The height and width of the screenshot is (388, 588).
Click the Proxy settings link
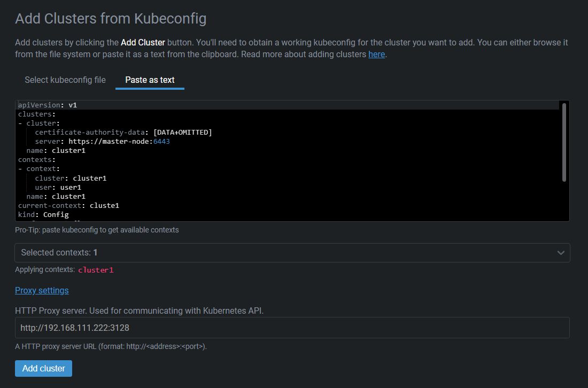pyautogui.click(x=42, y=290)
